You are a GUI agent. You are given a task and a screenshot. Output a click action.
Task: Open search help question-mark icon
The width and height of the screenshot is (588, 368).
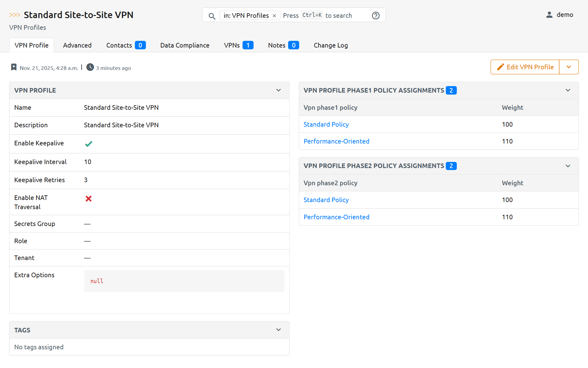375,16
